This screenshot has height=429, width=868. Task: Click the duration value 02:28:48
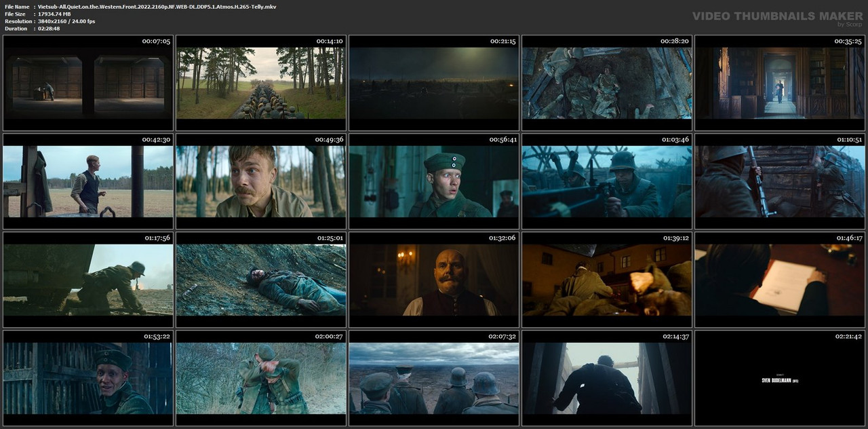[49, 29]
